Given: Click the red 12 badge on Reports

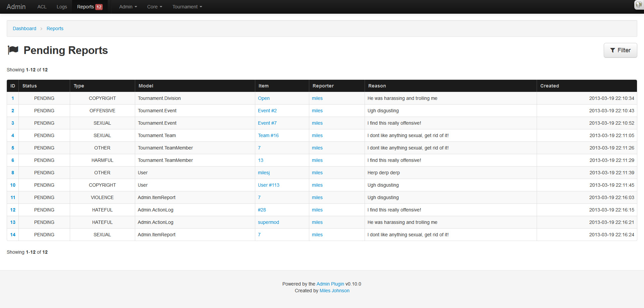Looking at the screenshot, I should (x=99, y=7).
